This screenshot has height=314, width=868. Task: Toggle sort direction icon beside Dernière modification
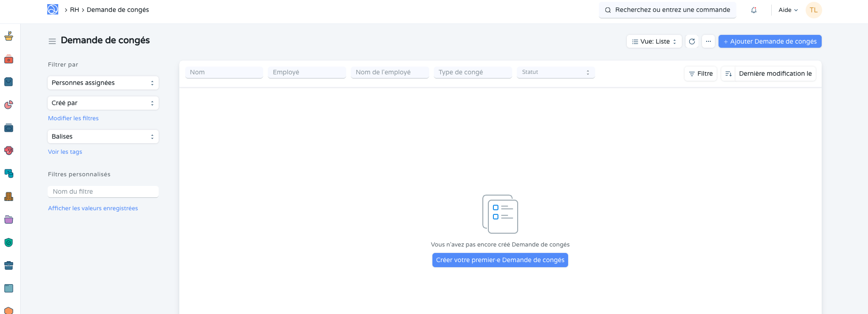728,73
